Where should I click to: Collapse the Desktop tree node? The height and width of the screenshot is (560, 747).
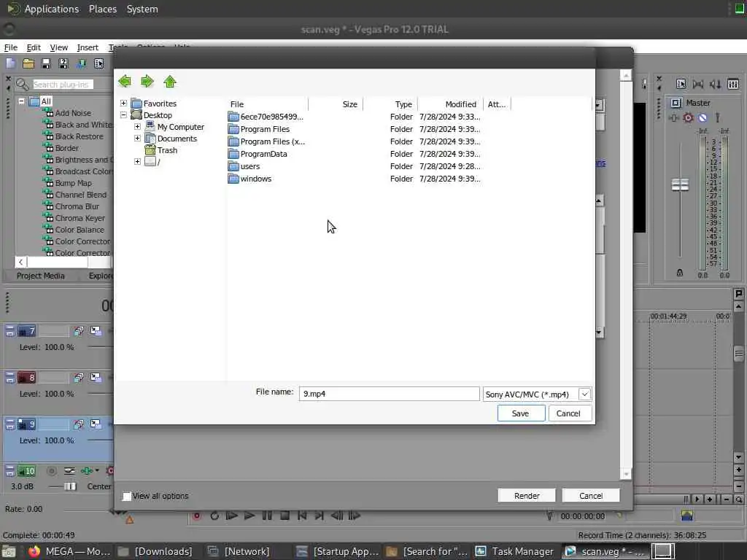coord(123,114)
